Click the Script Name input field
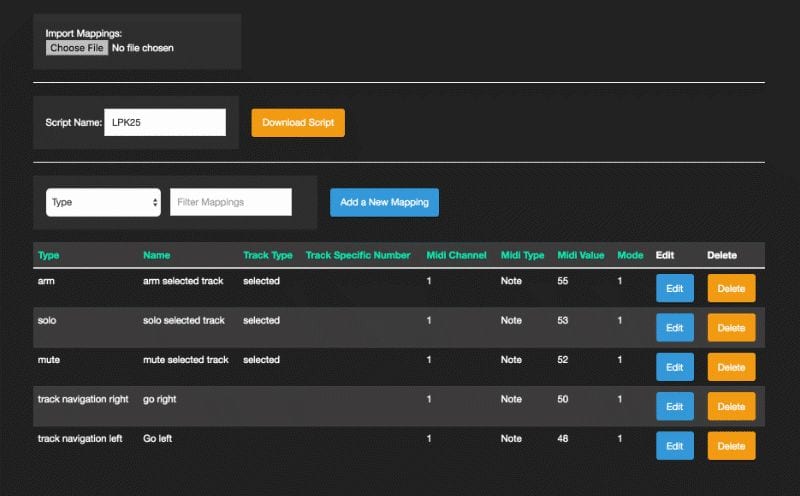Viewport: 800px width, 496px height. pyautogui.click(x=165, y=122)
